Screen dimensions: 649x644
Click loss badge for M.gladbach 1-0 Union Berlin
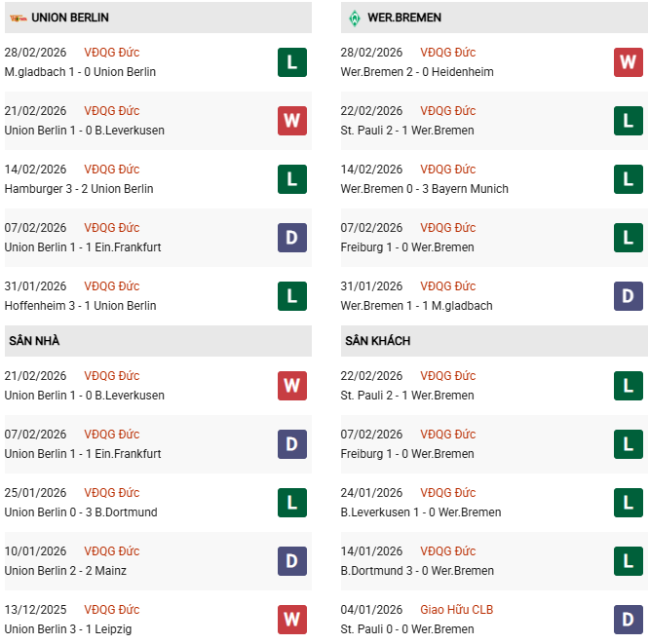(x=292, y=62)
